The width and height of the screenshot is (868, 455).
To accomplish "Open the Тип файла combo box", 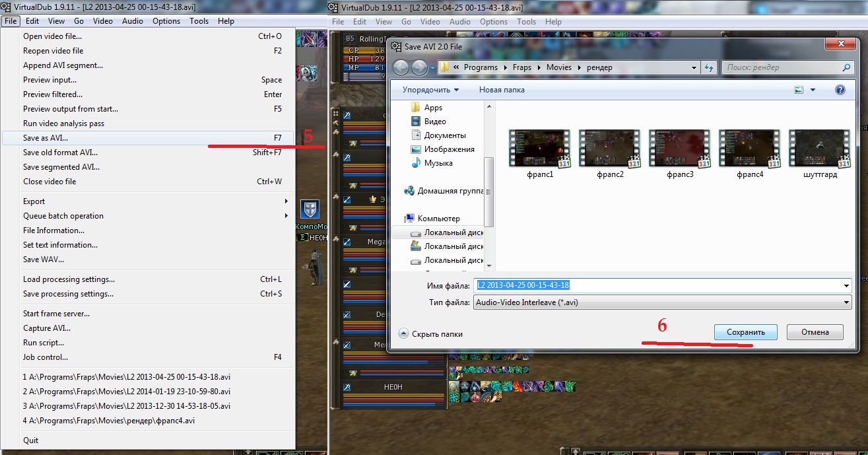I will (662, 302).
